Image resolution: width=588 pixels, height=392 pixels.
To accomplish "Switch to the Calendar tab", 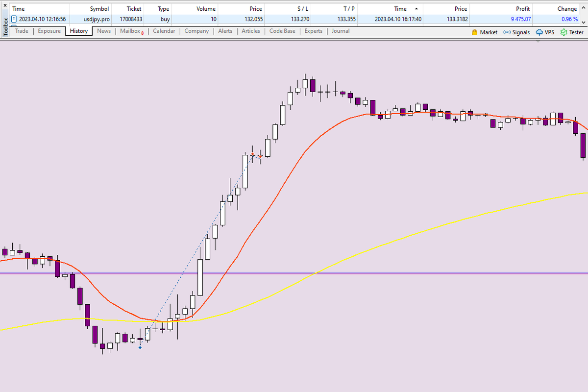I will tap(164, 31).
